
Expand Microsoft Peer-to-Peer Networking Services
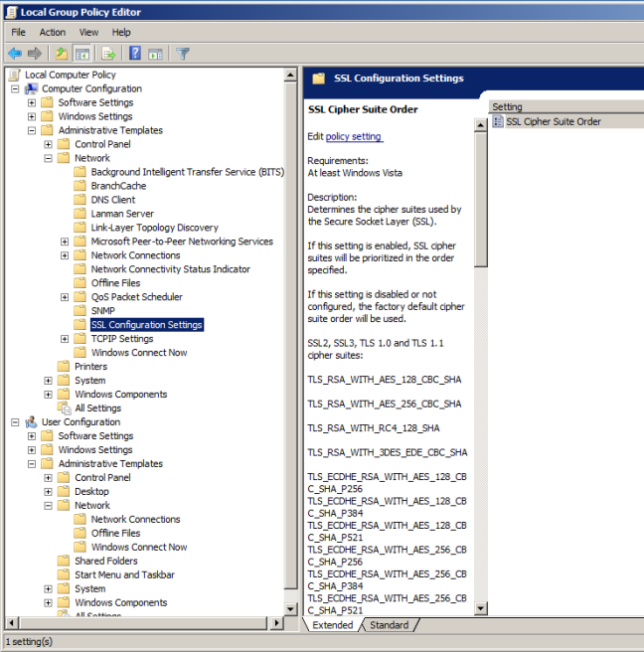[x=65, y=242]
